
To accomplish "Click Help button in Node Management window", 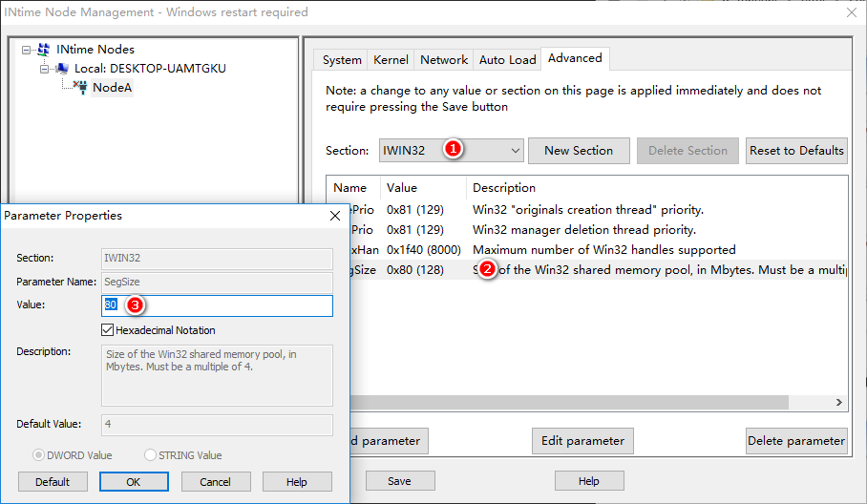I will tap(589, 481).
